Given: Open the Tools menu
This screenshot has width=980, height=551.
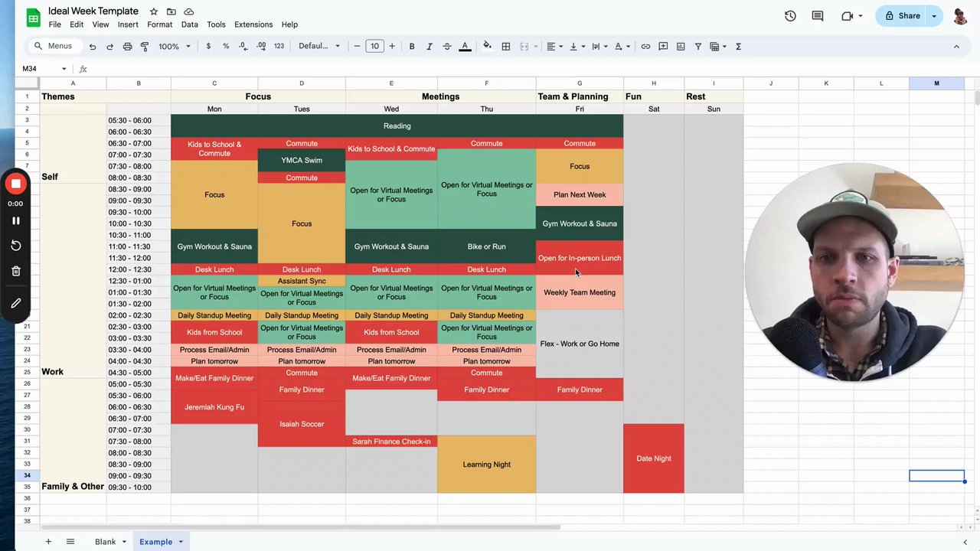Looking at the screenshot, I should click(216, 24).
